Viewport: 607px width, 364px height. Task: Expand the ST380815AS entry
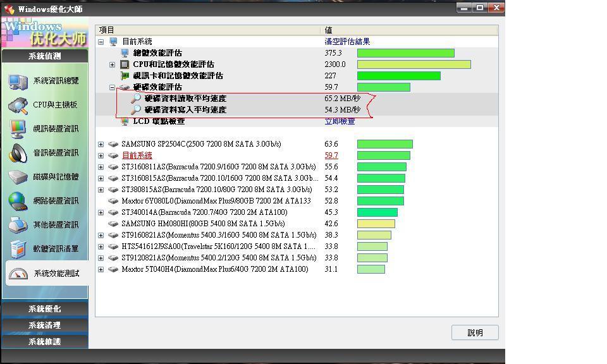101,190
